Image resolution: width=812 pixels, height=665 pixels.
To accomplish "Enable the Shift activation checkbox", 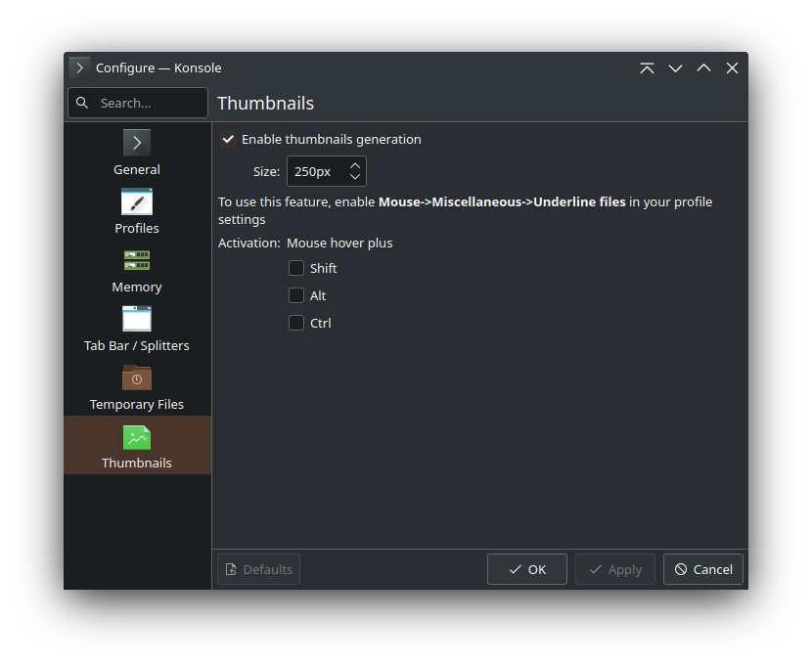I will [x=296, y=268].
